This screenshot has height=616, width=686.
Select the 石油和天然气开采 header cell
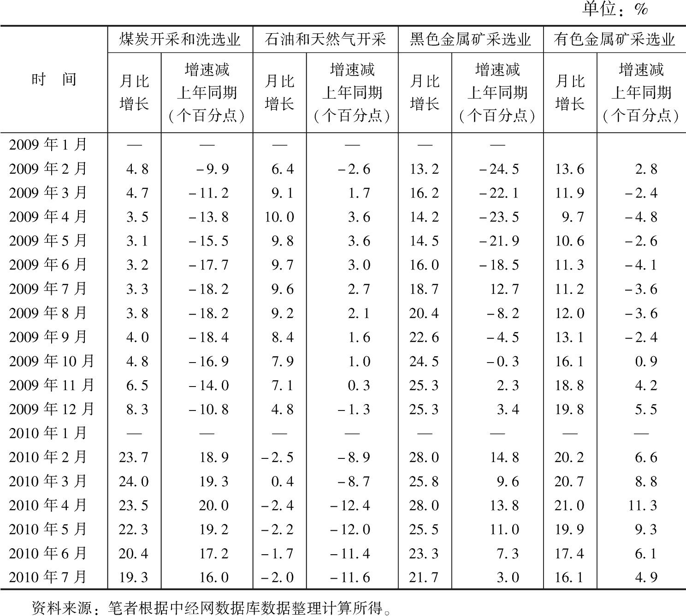[325, 40]
